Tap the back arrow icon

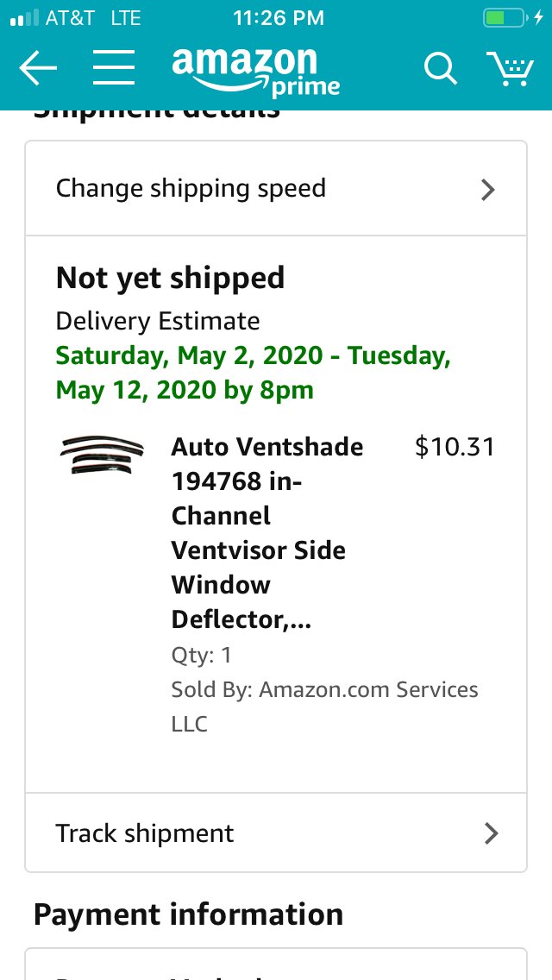click(38, 67)
